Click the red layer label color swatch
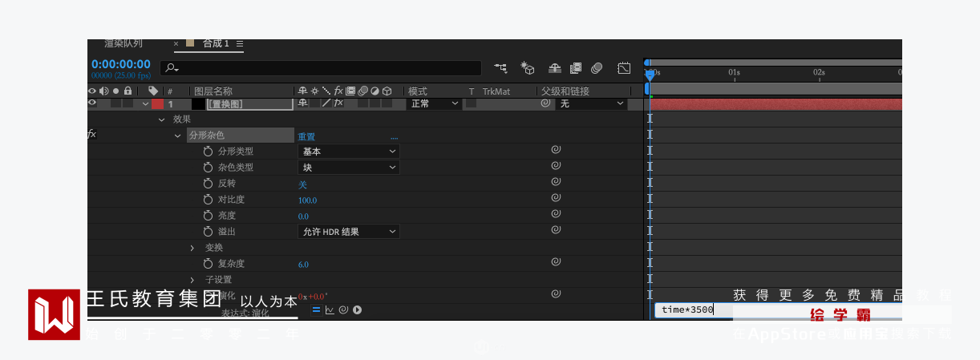 157,103
